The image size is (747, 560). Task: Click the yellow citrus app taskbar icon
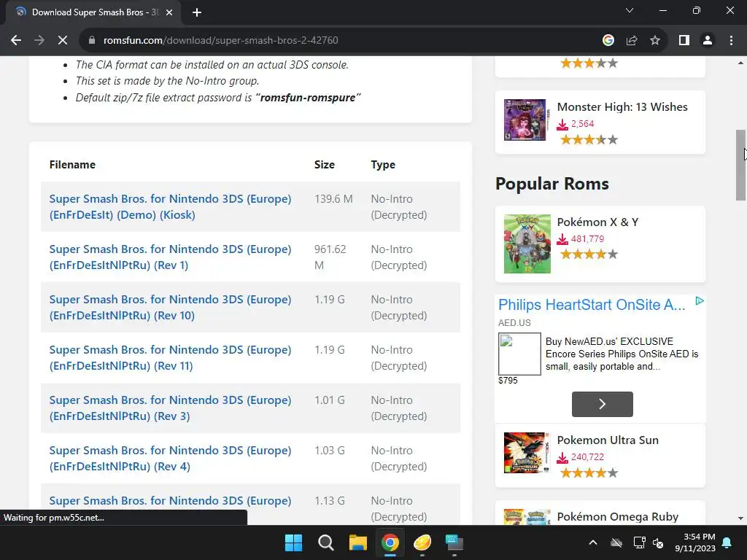pos(422,542)
